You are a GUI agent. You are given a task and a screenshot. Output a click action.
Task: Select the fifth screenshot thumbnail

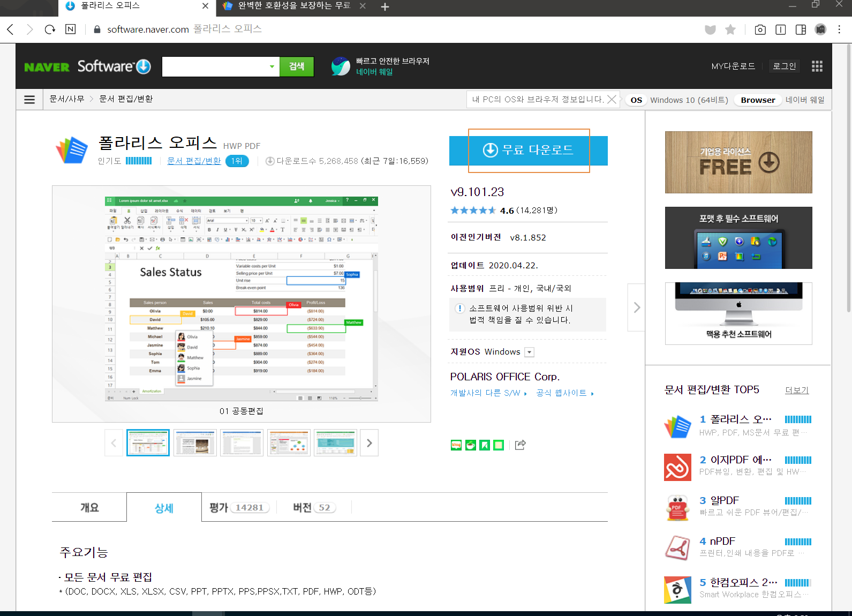tap(335, 443)
